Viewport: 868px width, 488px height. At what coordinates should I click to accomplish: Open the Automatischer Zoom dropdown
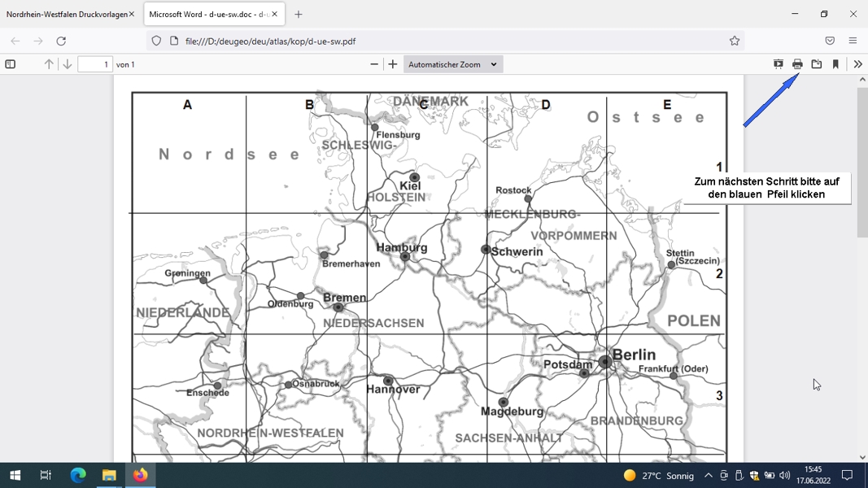pos(453,64)
